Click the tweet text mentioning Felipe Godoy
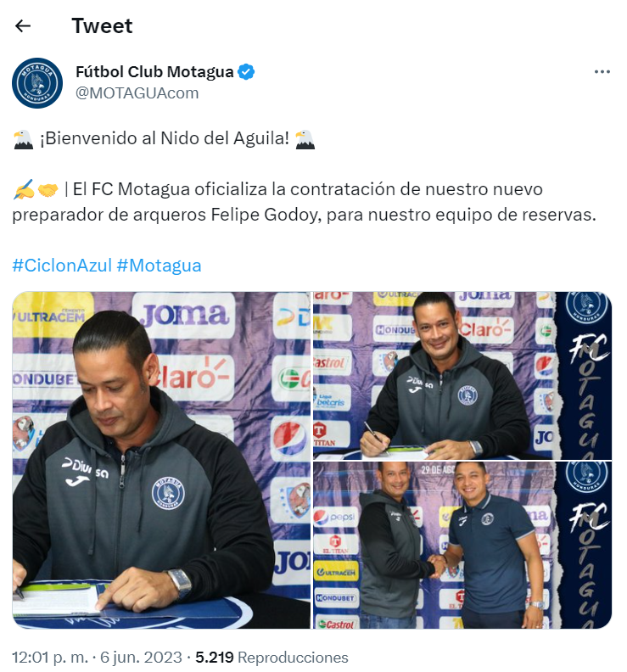 tap(305, 202)
